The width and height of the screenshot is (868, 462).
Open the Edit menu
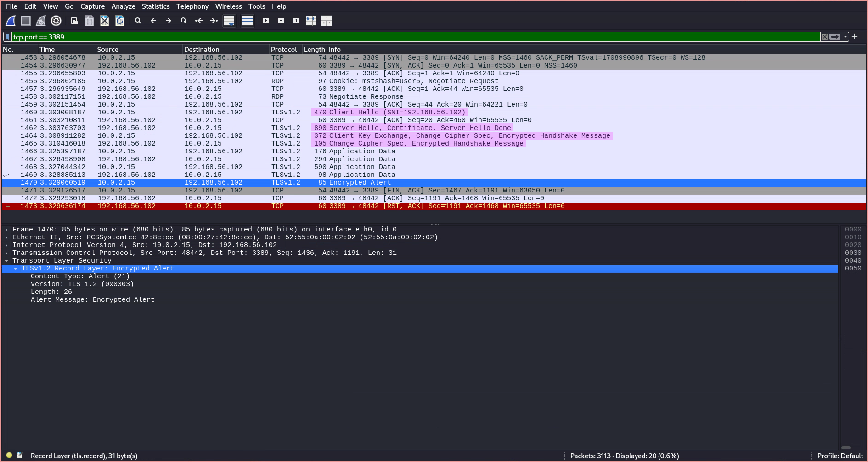[x=30, y=6]
